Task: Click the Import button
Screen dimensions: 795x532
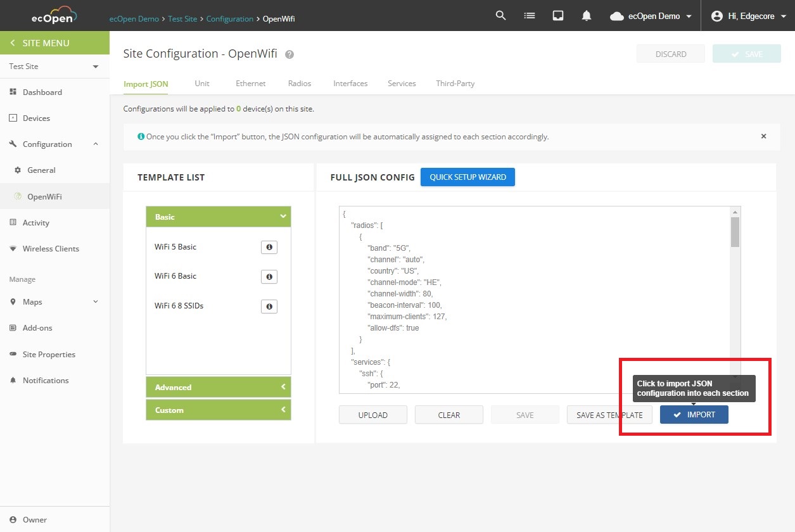Action: [x=694, y=415]
